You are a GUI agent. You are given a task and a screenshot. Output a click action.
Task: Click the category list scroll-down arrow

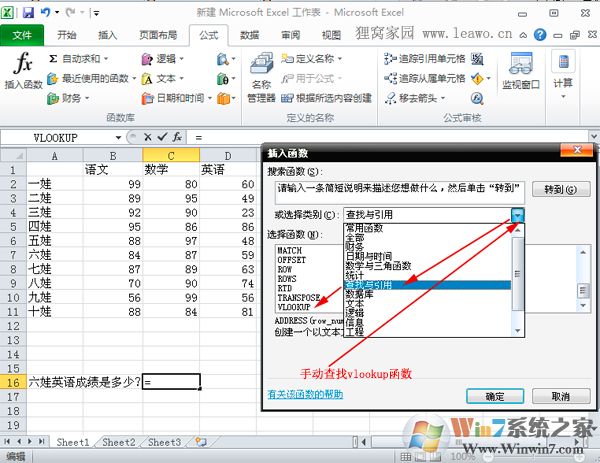[x=518, y=331]
